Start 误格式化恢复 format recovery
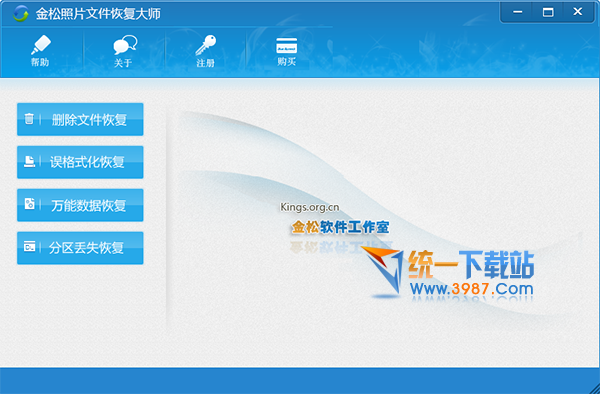Image resolution: width=600 pixels, height=394 pixels. 80,162
